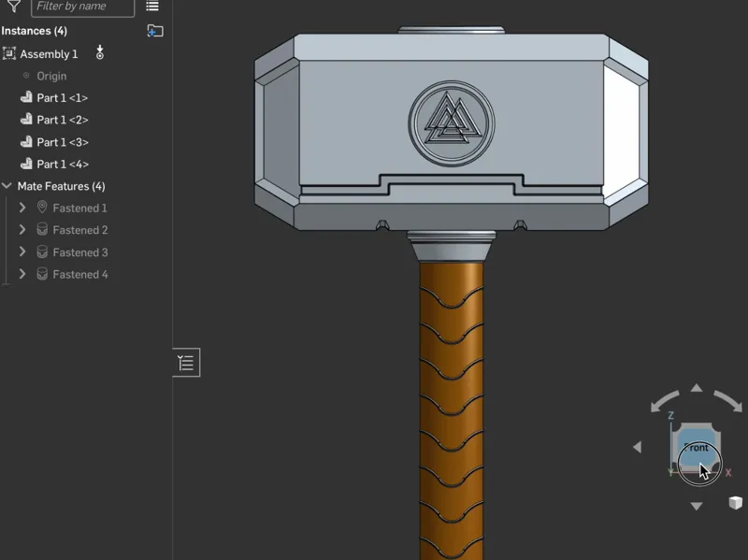Image resolution: width=748 pixels, height=560 pixels.
Task: Select the Fastened 2 label
Action: pyautogui.click(x=80, y=230)
